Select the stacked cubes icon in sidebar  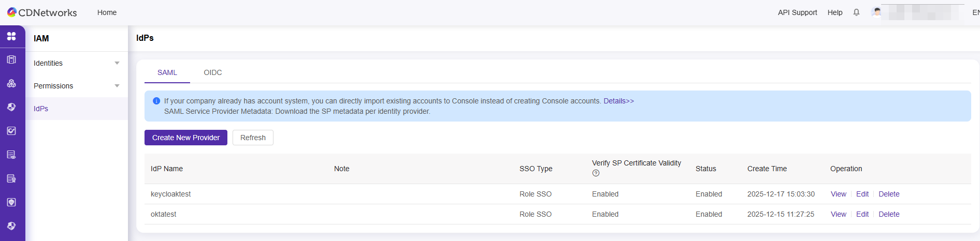coord(11,83)
